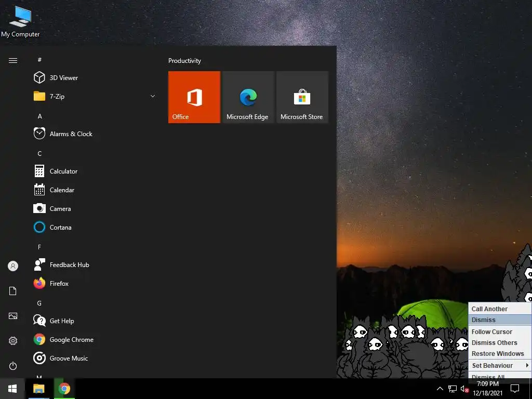Launch the Camera app icon
This screenshot has height=399, width=532.
point(39,208)
